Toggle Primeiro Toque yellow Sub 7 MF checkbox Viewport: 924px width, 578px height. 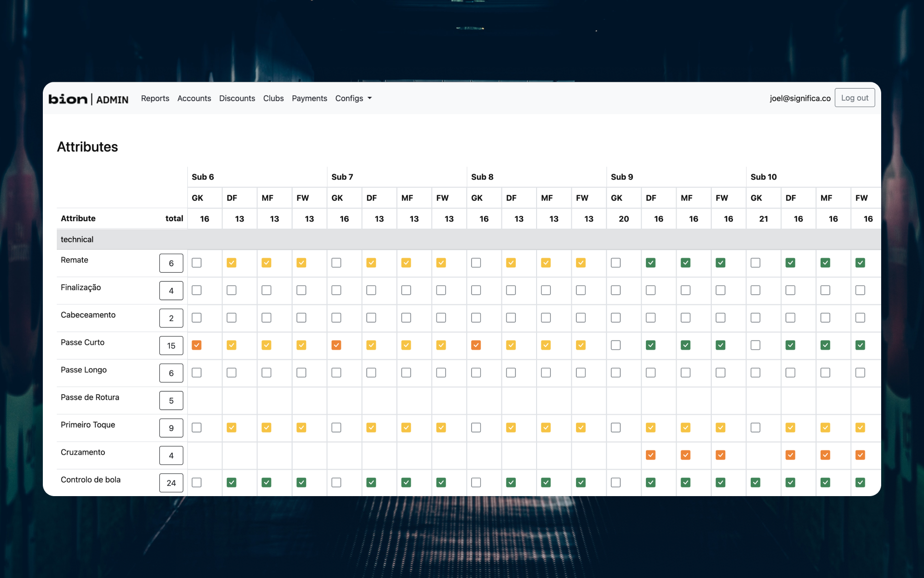click(406, 427)
